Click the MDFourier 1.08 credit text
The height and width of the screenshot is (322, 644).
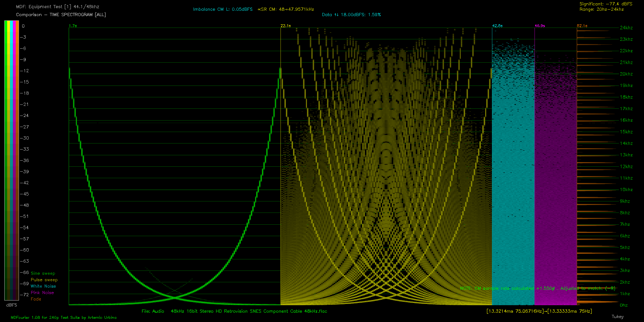(x=63, y=317)
